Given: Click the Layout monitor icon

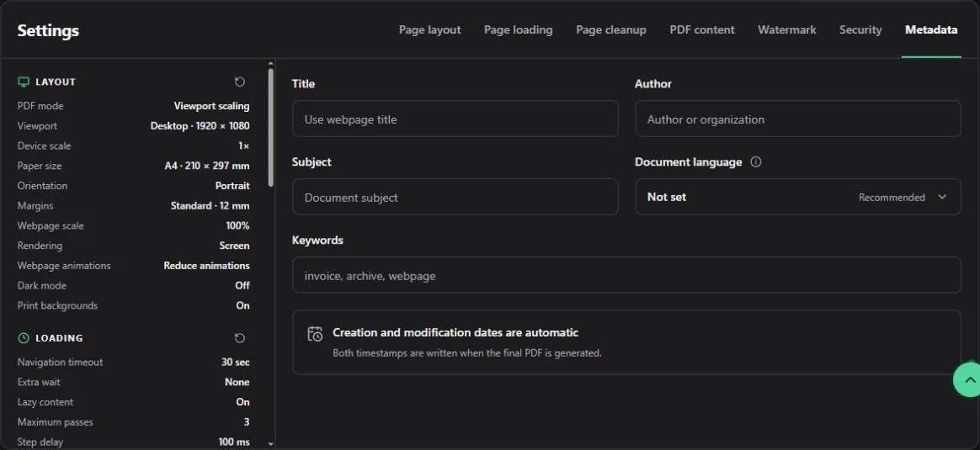Looking at the screenshot, I should click(24, 82).
